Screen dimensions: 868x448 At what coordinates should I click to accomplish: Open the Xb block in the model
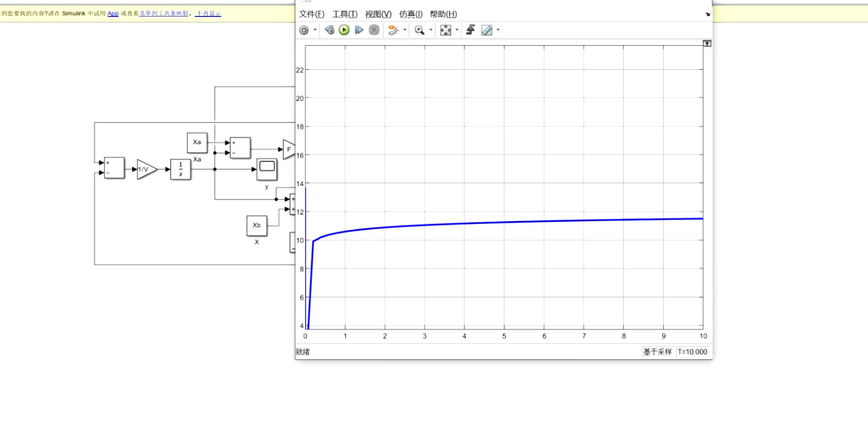coord(256,225)
